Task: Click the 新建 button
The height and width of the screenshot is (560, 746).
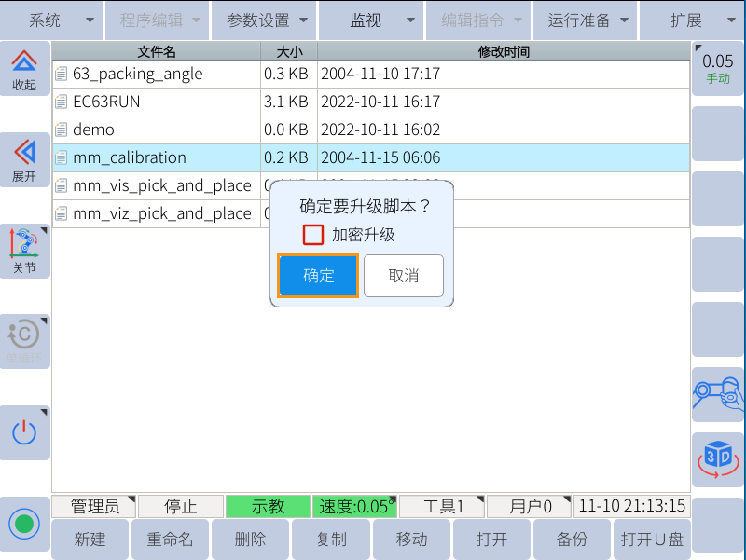Action: coord(90,540)
